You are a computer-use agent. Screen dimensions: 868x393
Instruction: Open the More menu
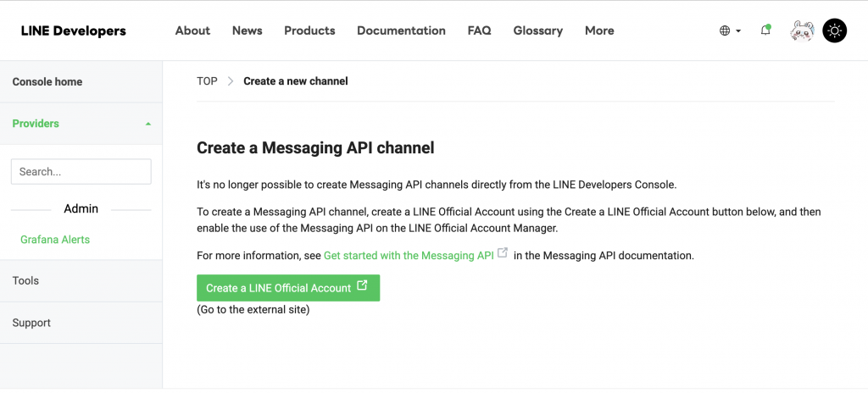point(599,31)
